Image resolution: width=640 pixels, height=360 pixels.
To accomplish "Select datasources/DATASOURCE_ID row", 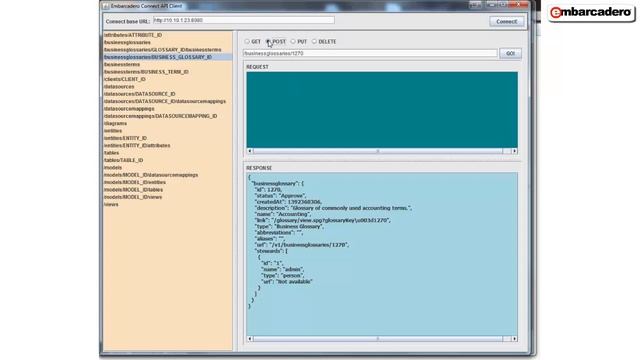I will 168,94.
